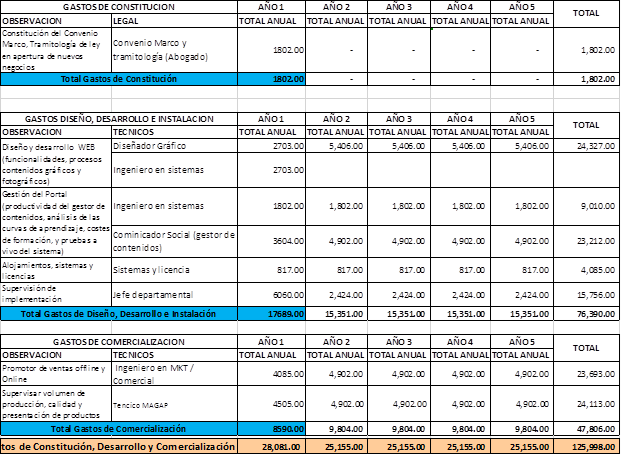Select the GASTOS DE CONSTITUCIÓN header cell
The height and width of the screenshot is (455, 621).
pyautogui.click(x=119, y=7)
